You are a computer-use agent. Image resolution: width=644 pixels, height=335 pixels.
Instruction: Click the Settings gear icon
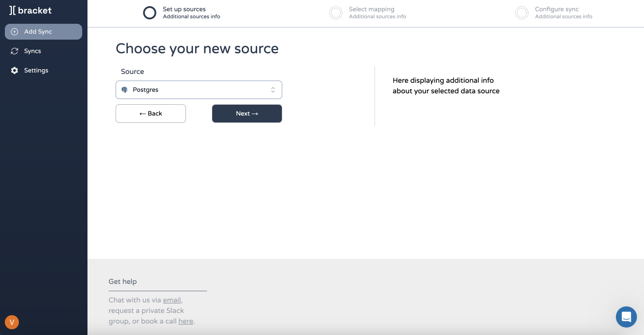[15, 70]
